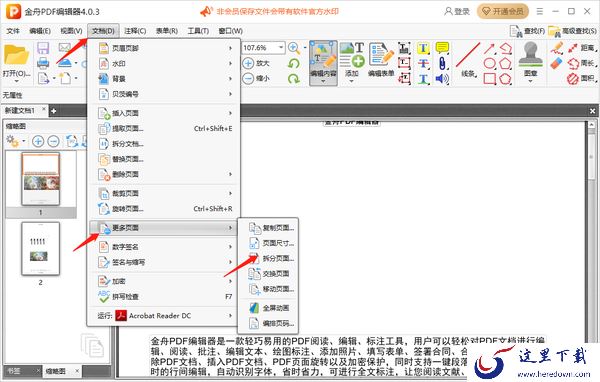Select 替换页面... menu entry

[x=165, y=159]
